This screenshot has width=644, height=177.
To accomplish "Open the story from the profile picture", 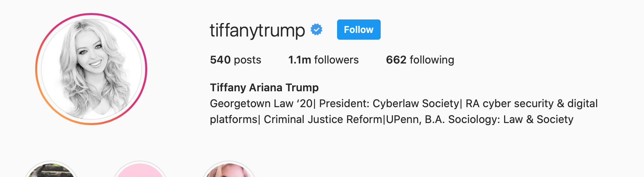I will pos(91,69).
